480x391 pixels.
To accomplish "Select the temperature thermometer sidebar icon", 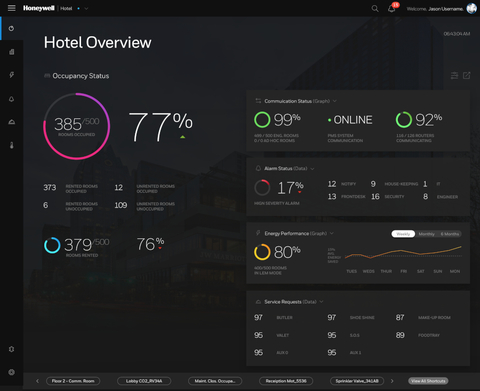I will pyautogui.click(x=12, y=145).
